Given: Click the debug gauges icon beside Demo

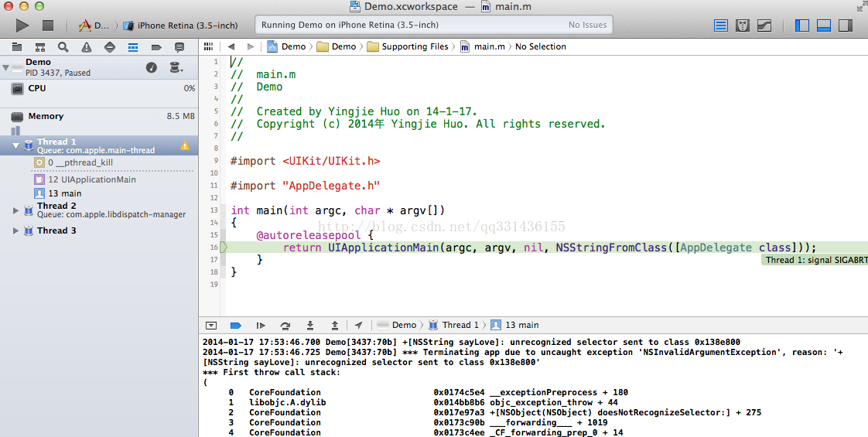Looking at the screenshot, I should (151, 67).
